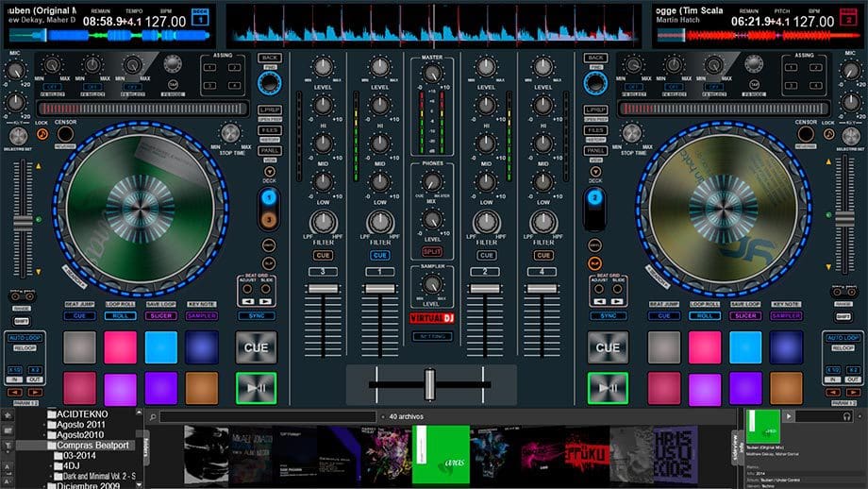Screen dimensions: 868x489
Task: Click the browser search field
Action: point(268,416)
